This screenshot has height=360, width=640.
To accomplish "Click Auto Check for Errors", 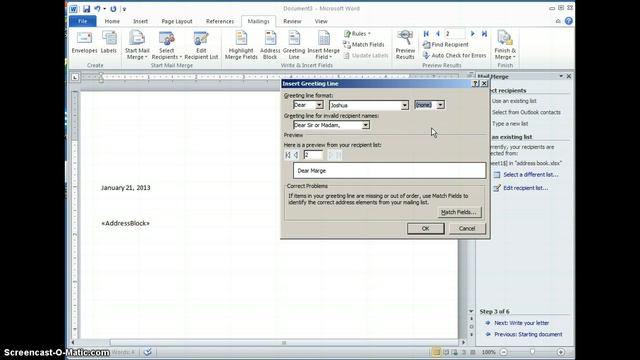I will tap(455, 56).
